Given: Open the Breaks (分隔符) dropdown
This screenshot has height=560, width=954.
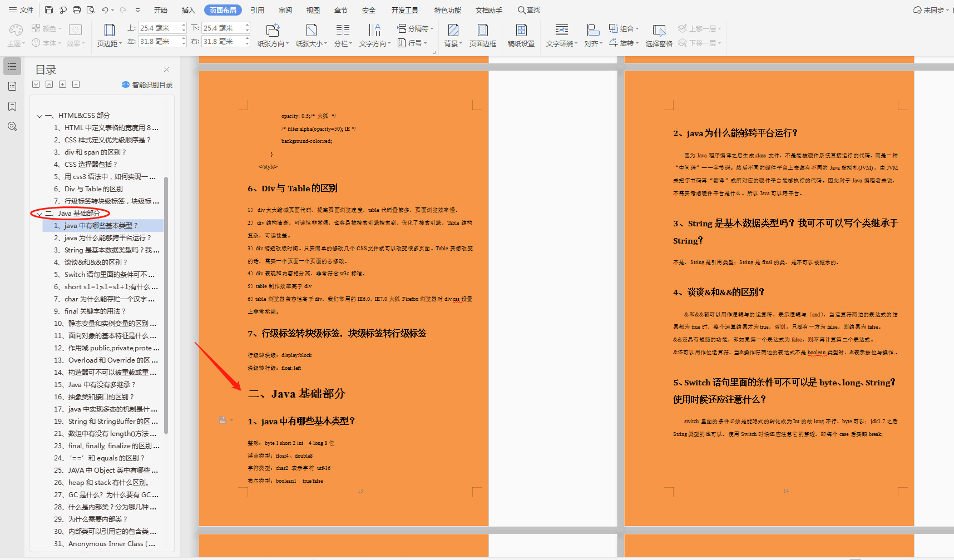Looking at the screenshot, I should pyautogui.click(x=416, y=28).
